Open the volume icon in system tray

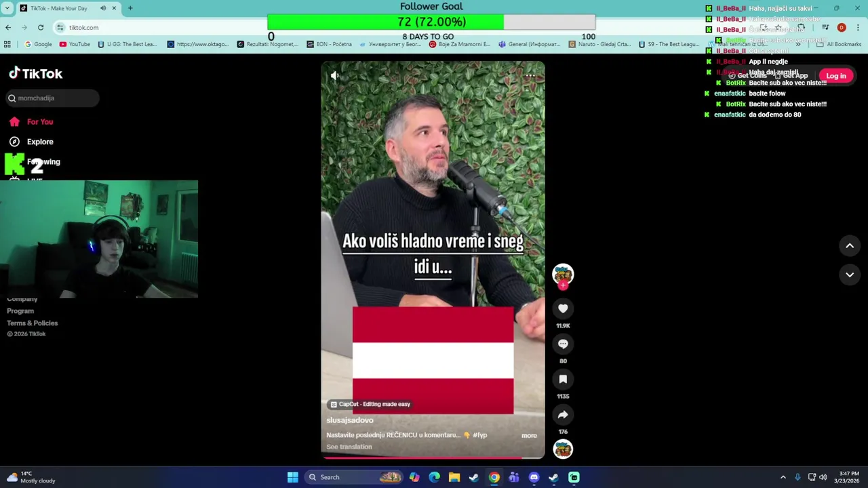coord(823,477)
